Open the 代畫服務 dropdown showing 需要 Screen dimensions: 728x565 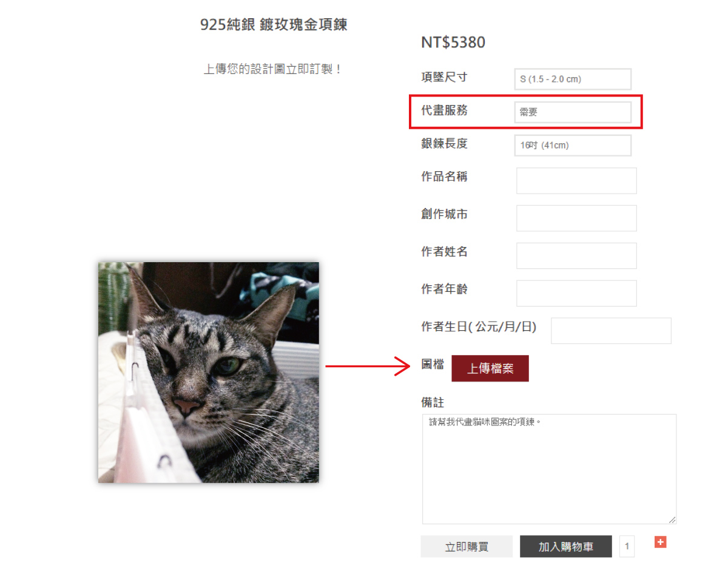point(573,112)
